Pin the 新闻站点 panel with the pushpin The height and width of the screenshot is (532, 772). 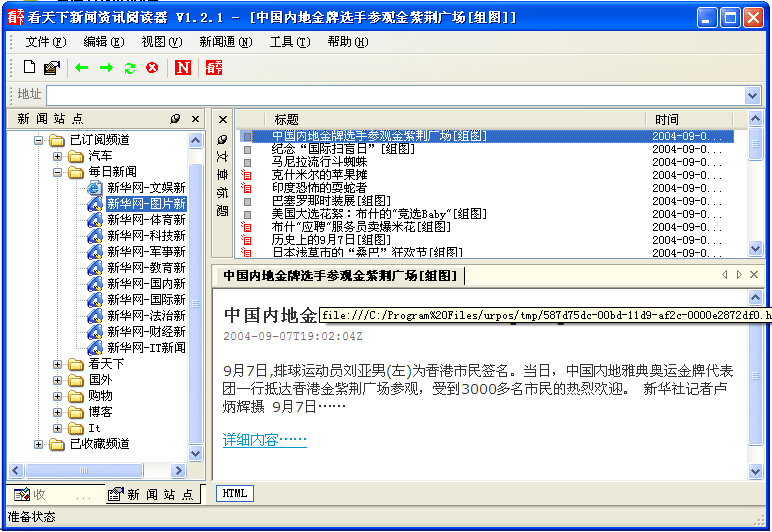176,119
